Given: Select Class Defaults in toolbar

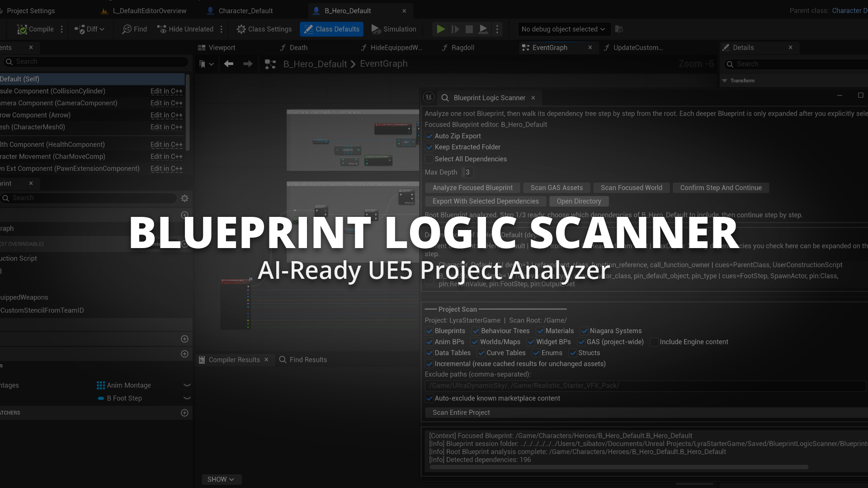Looking at the screenshot, I should point(331,29).
